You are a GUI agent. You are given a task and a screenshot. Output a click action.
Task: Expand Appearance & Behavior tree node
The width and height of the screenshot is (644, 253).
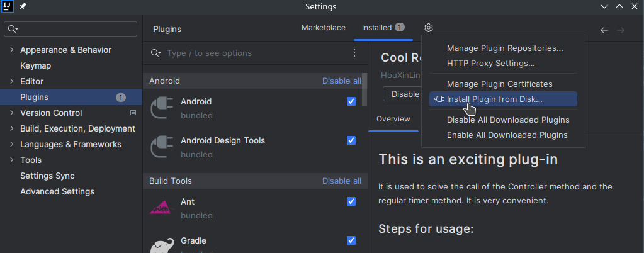tap(11, 50)
